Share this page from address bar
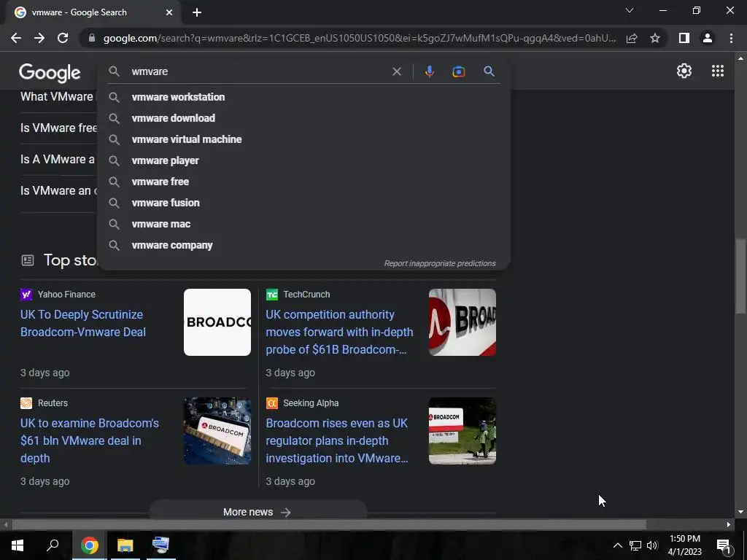 (x=632, y=38)
